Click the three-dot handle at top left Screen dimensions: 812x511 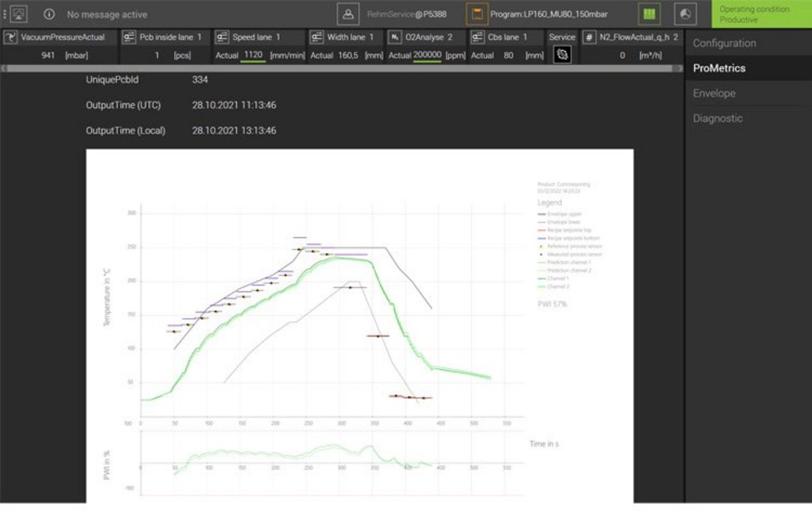click(x=4, y=14)
